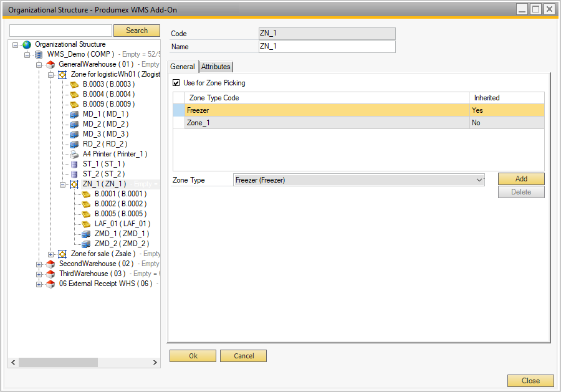The width and height of the screenshot is (561, 392).
Task: Click the LAF_01 location icon
Action: (x=86, y=224)
